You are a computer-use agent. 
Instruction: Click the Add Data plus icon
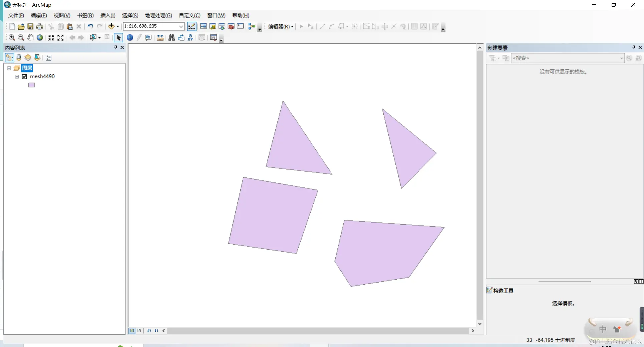coord(111,26)
